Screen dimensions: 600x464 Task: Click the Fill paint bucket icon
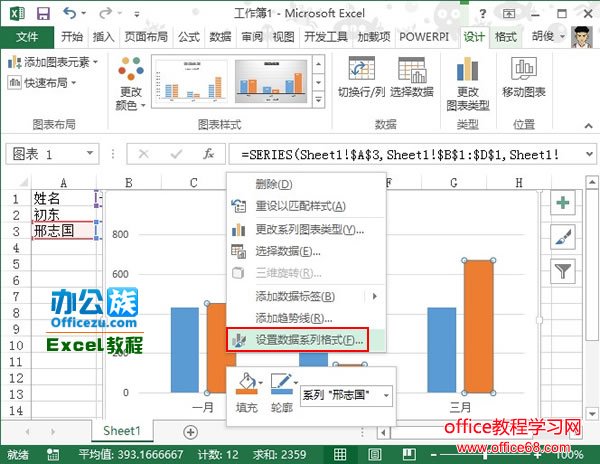(246, 384)
